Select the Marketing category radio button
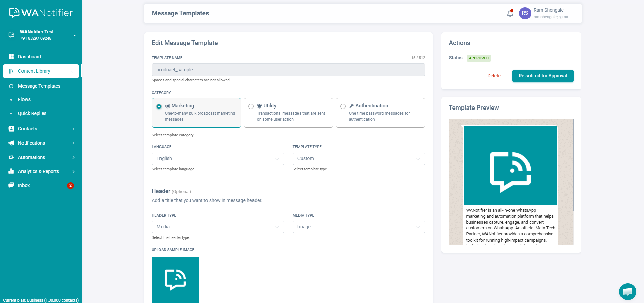The width and height of the screenshot is (644, 303). pos(159,106)
